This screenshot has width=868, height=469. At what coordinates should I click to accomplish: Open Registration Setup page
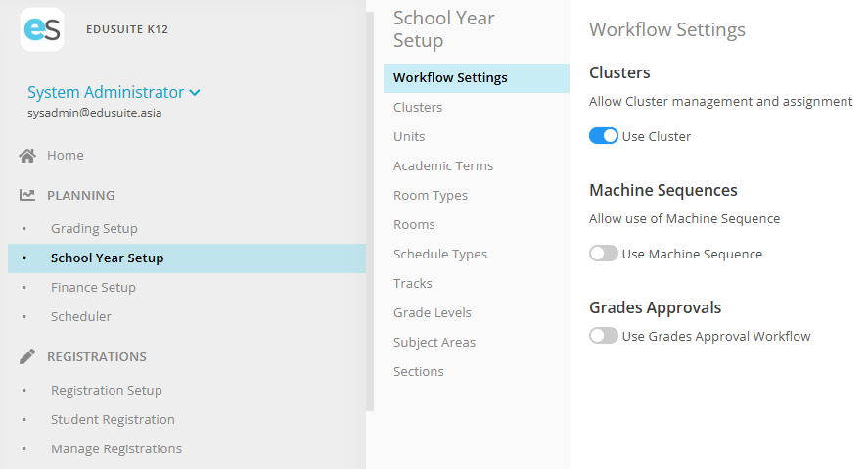tap(107, 390)
